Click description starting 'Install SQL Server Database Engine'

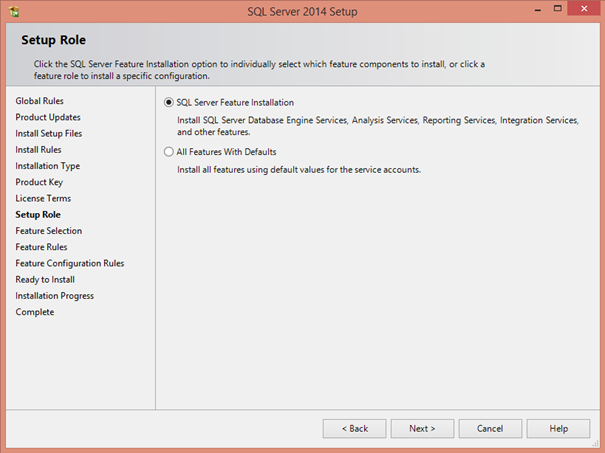pos(378,126)
